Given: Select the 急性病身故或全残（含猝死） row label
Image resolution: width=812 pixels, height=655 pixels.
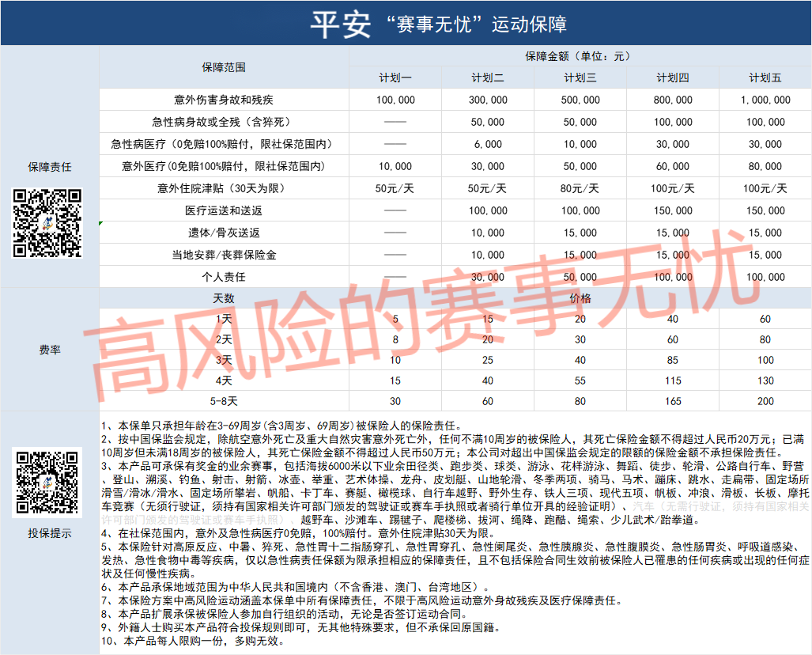Looking at the screenshot, I should coord(224,122).
